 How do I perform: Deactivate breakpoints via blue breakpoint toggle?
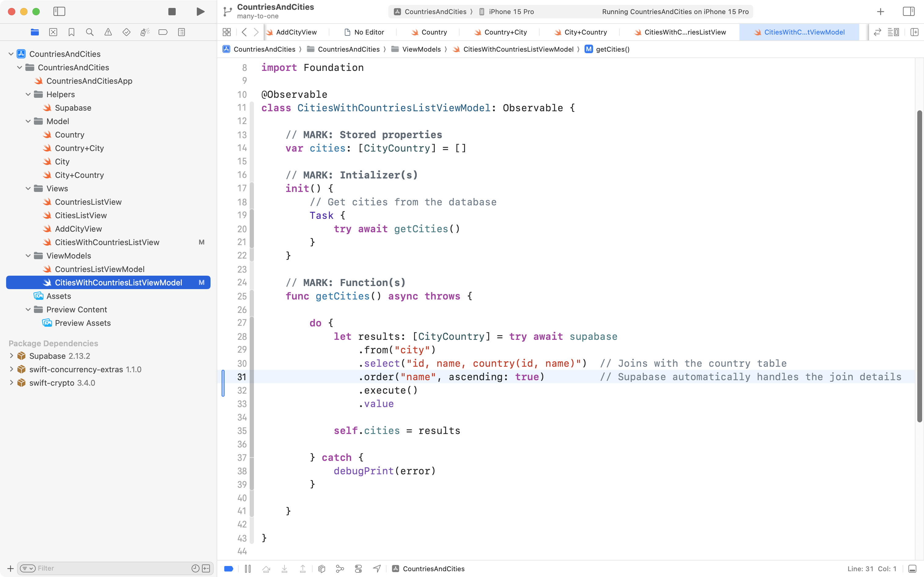229,569
